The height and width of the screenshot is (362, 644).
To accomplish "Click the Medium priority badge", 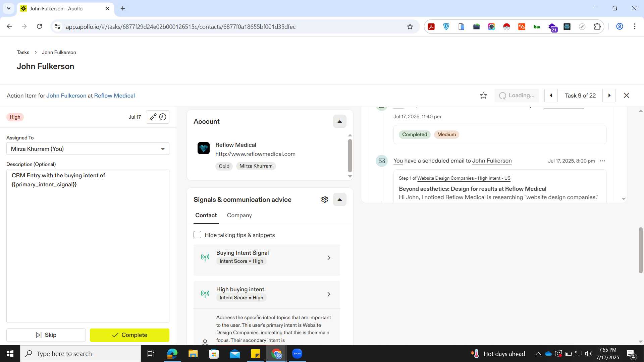I will click(446, 134).
